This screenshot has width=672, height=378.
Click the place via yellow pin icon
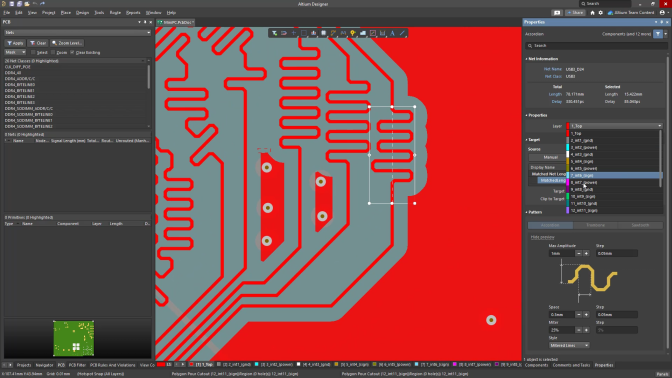353,33
